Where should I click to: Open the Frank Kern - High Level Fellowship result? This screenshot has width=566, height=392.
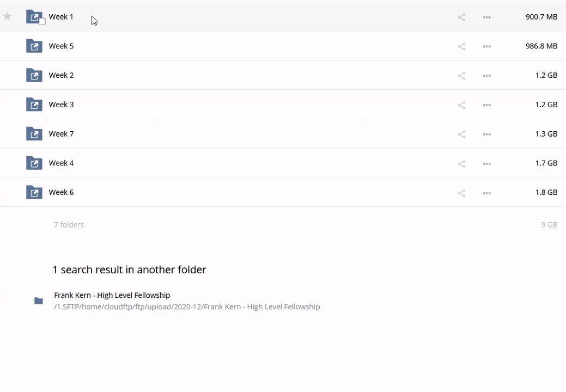coord(112,295)
